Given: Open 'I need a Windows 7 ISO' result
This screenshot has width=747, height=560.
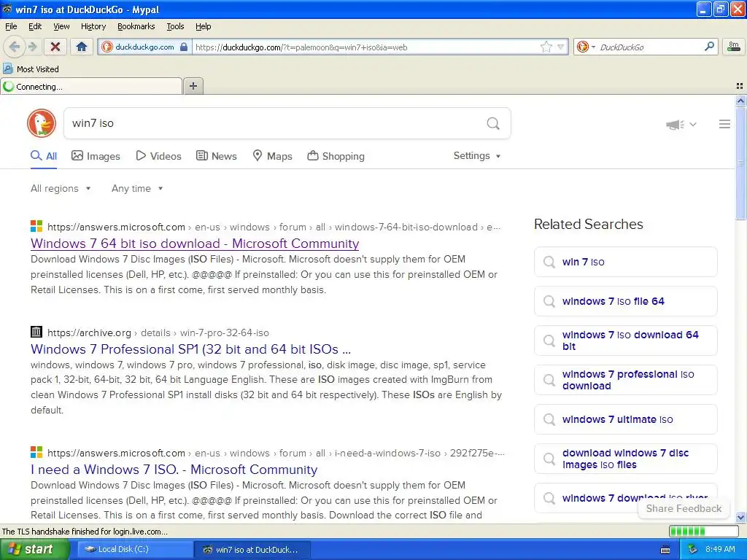Looking at the screenshot, I should tap(174, 470).
